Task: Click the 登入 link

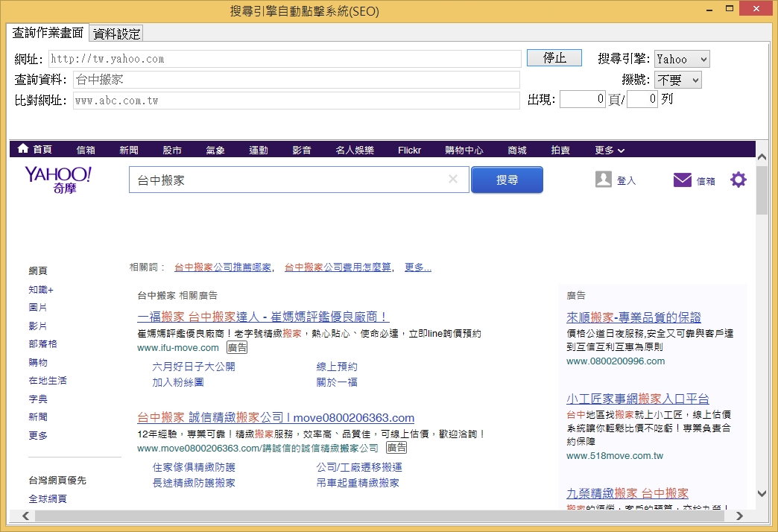Action: point(626,180)
